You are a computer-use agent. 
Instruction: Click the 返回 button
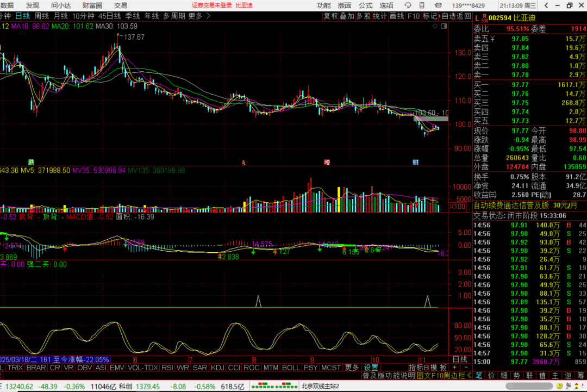(x=464, y=16)
